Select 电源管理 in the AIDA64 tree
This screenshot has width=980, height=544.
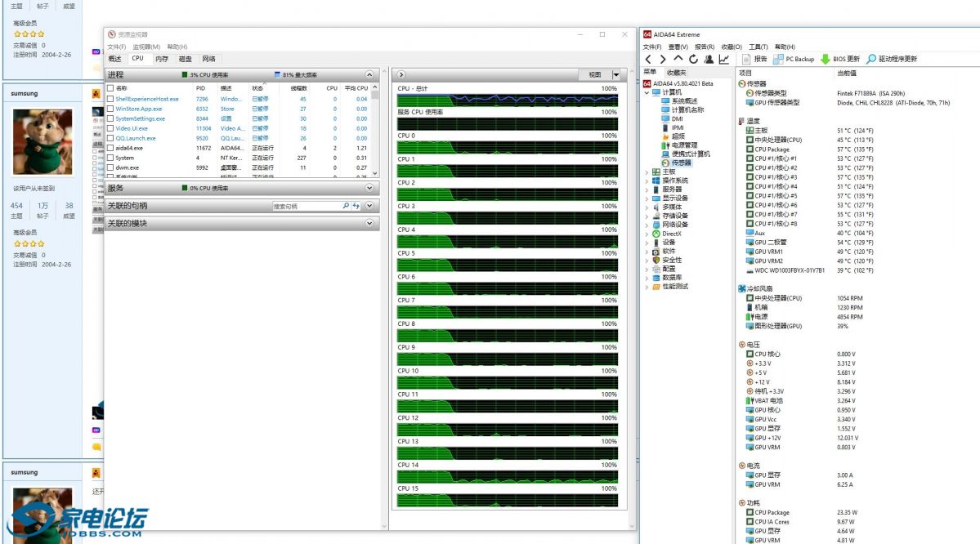click(683, 145)
